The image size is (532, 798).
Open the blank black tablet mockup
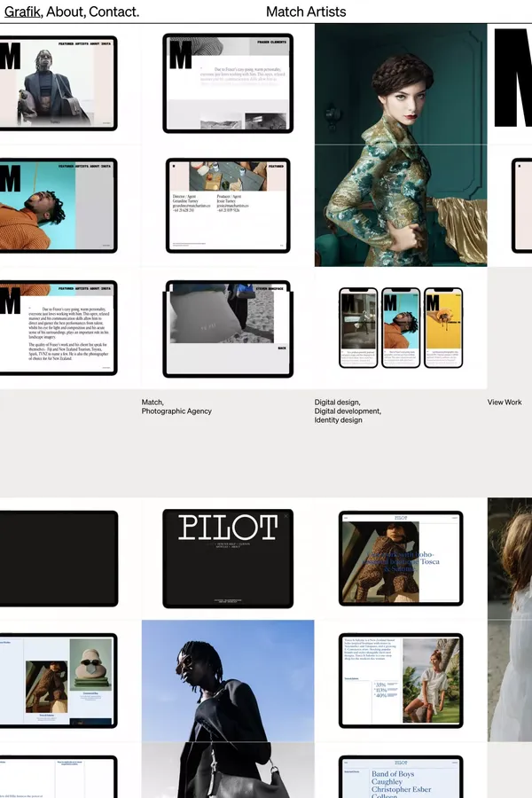(x=59, y=559)
